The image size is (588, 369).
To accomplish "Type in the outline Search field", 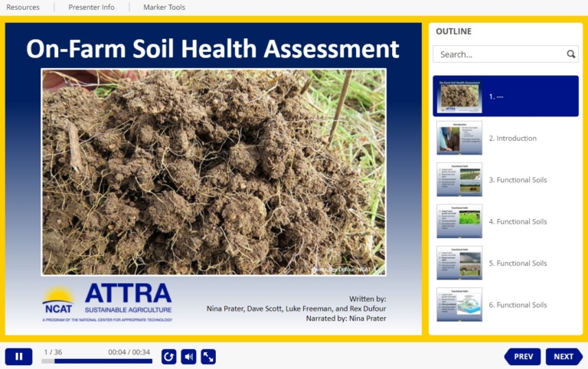I will pyautogui.click(x=498, y=54).
